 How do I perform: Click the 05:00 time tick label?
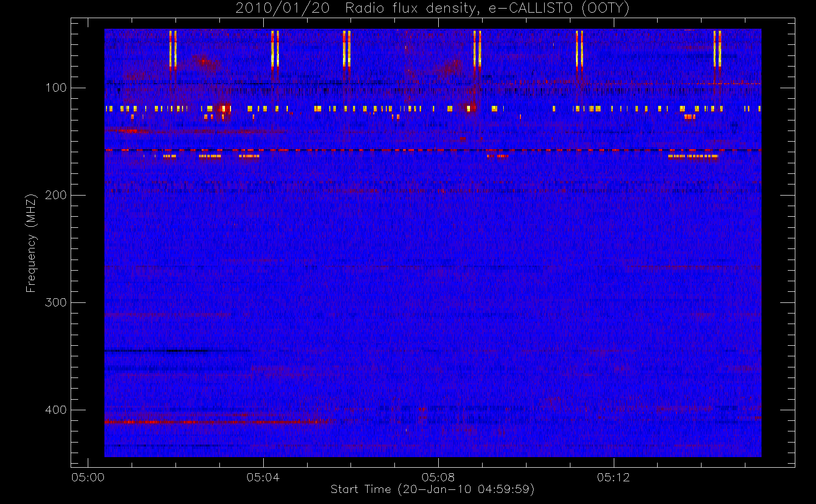pyautogui.click(x=88, y=477)
